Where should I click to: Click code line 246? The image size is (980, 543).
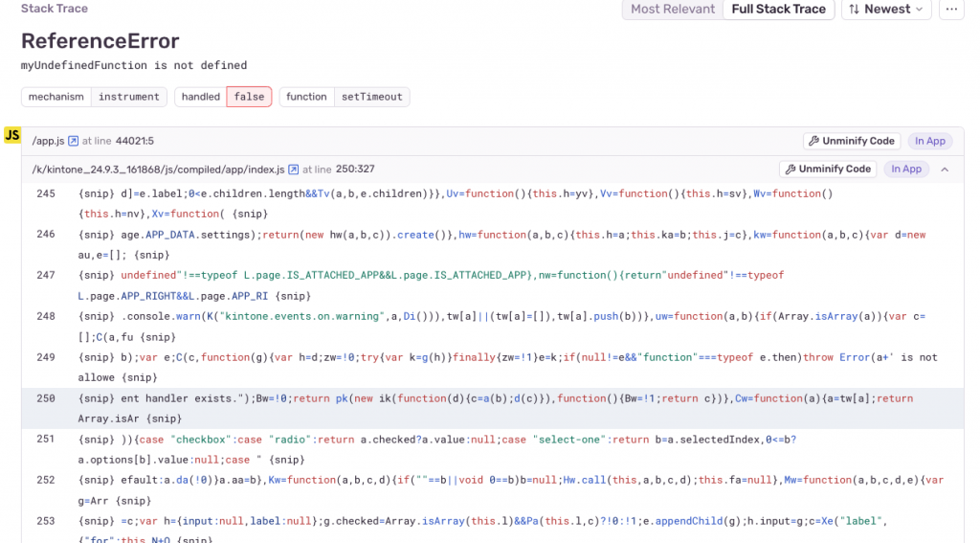493,244
